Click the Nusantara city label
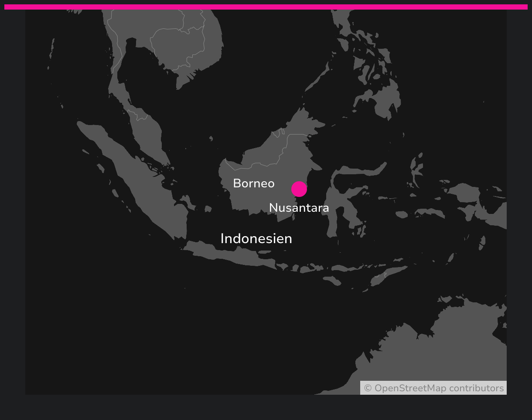 pyautogui.click(x=299, y=208)
